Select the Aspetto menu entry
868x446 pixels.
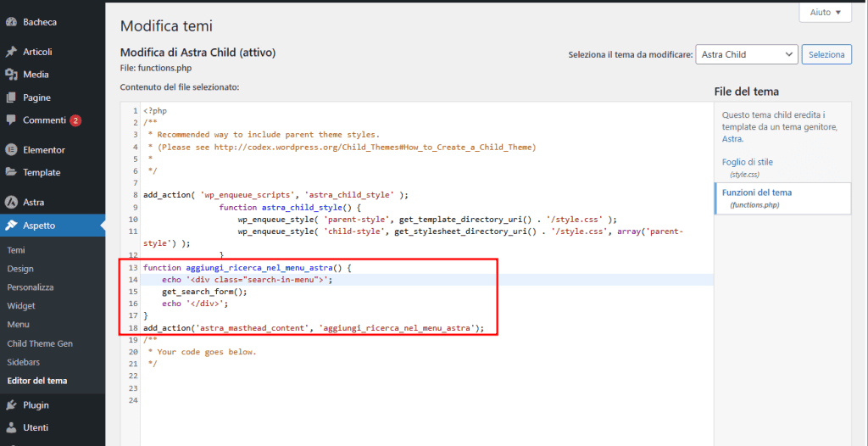click(53, 226)
